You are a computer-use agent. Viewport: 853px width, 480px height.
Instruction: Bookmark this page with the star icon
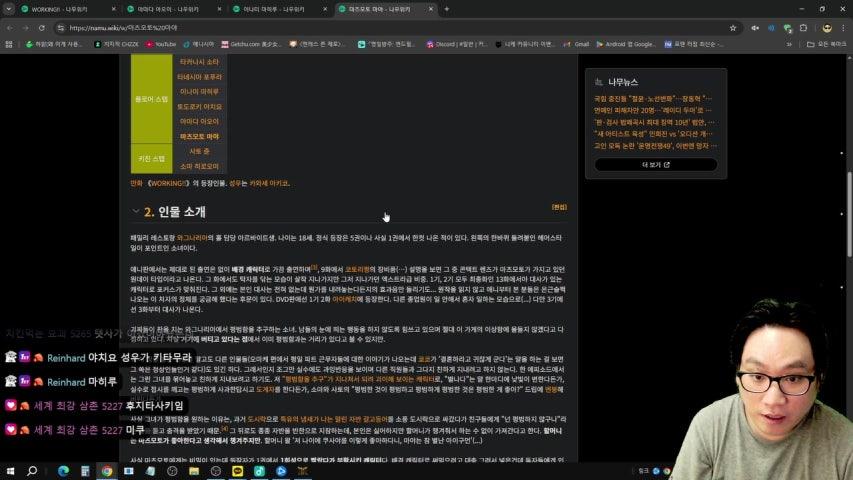733,28
